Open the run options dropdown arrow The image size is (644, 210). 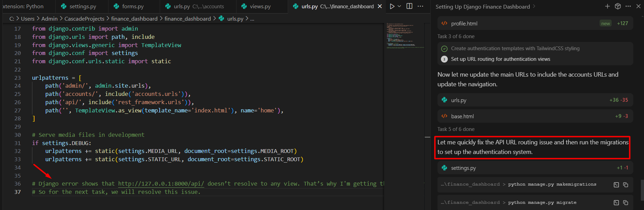click(x=399, y=6)
